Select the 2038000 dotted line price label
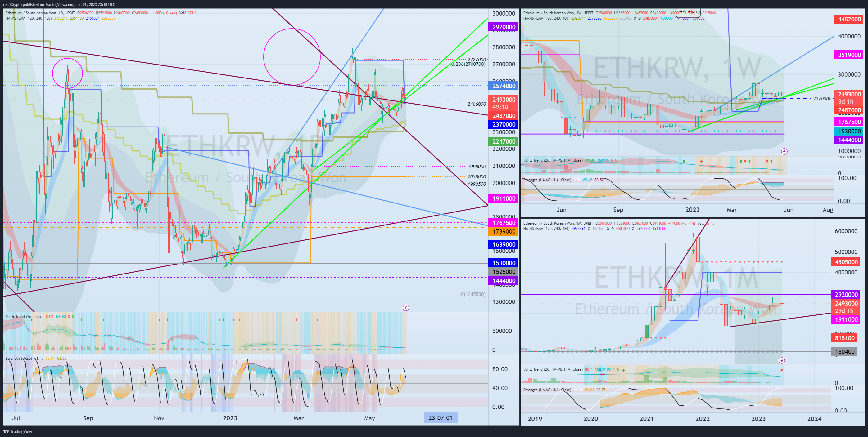 click(x=477, y=176)
